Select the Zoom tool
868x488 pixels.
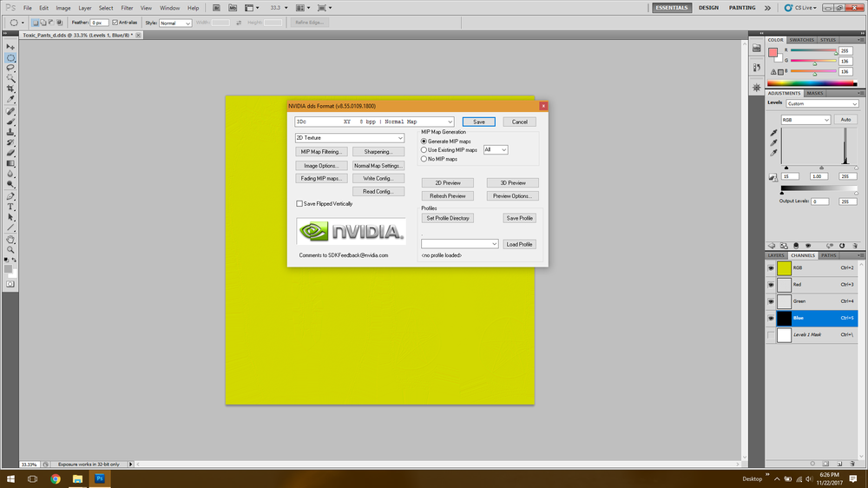pyautogui.click(x=10, y=250)
